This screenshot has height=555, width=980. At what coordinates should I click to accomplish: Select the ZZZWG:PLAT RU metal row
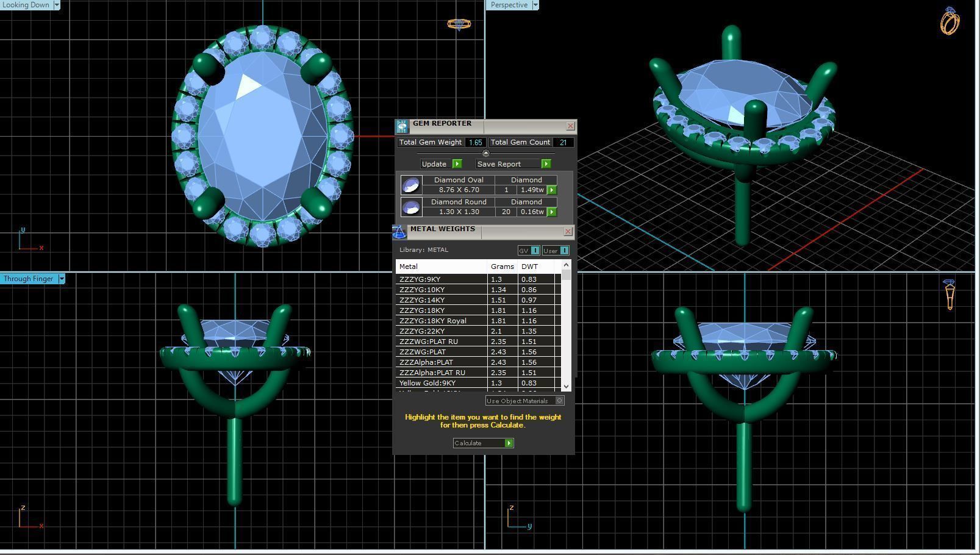tap(478, 342)
